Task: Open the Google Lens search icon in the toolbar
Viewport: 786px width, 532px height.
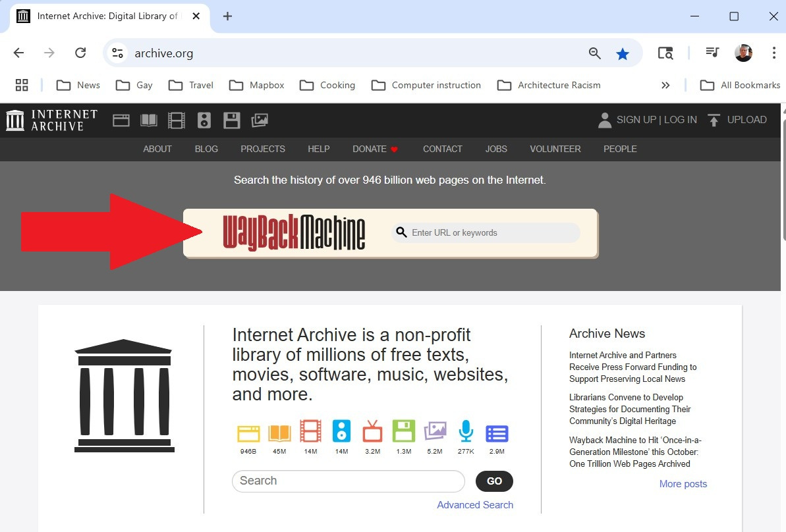Action: pos(665,53)
